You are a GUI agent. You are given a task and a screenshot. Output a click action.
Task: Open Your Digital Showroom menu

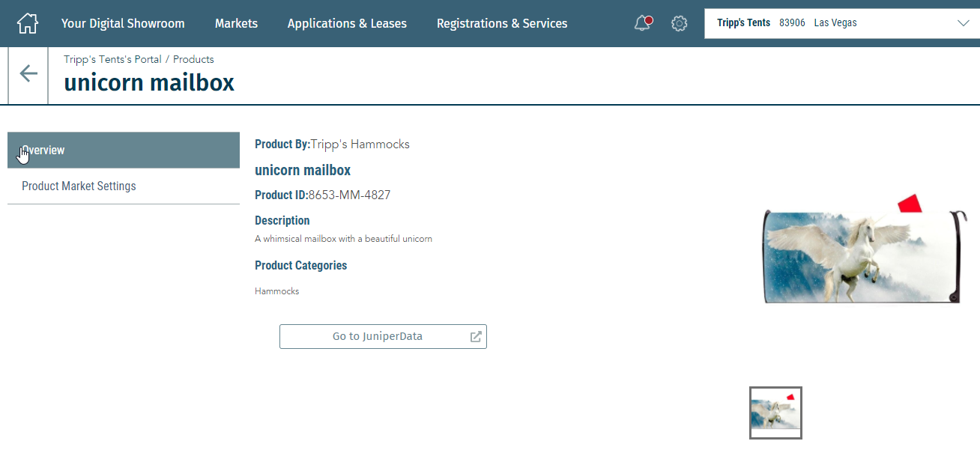coord(123,23)
